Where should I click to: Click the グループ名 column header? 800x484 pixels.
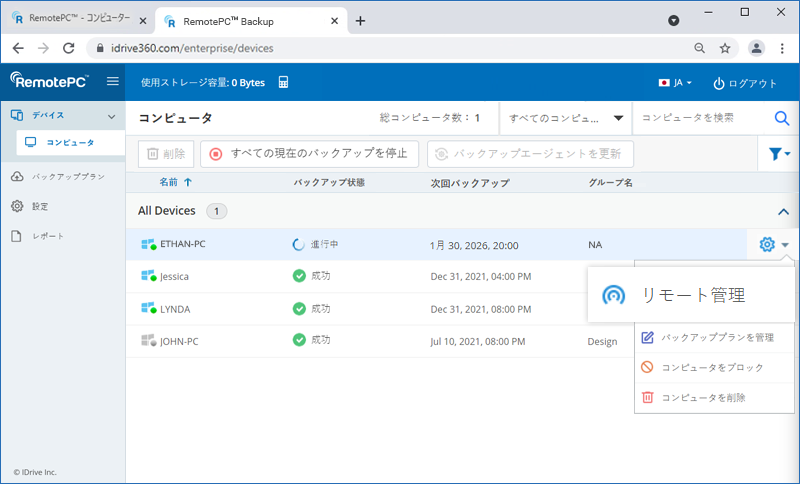pyautogui.click(x=610, y=183)
